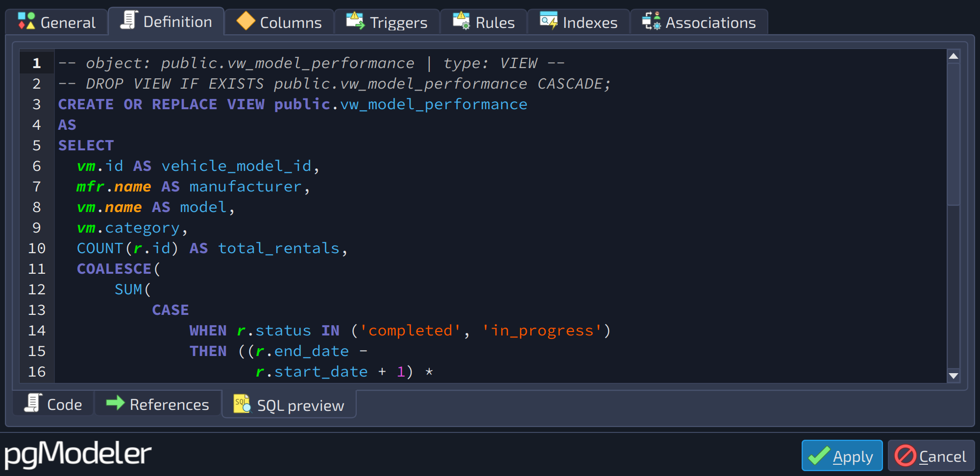980x476 pixels.
Task: Click line number 1 in the gutter
Action: coord(37,63)
